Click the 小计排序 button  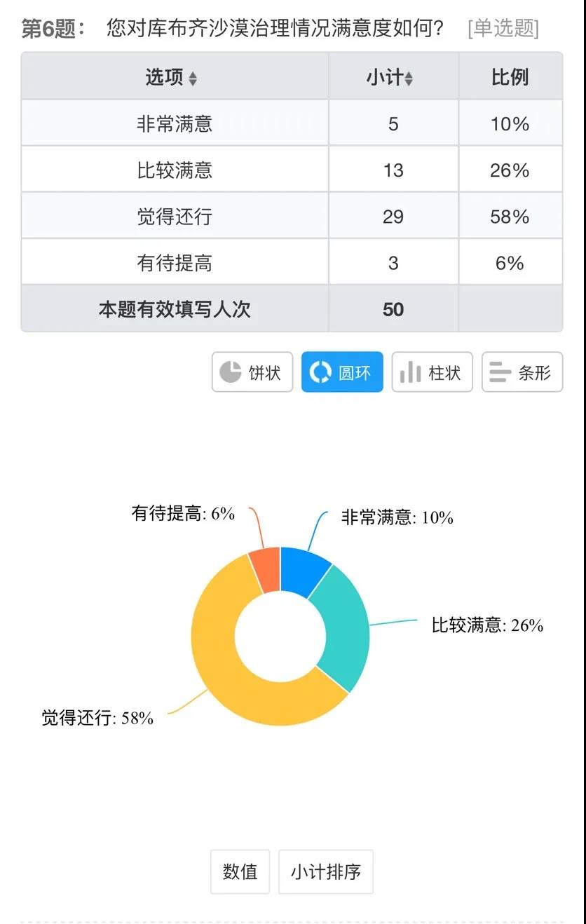[x=326, y=871]
